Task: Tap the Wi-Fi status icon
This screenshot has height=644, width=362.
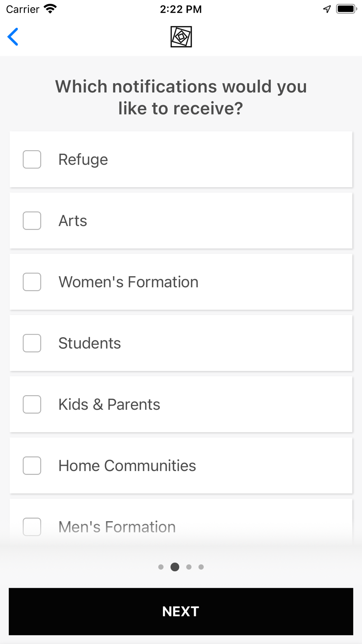Action: point(50,9)
